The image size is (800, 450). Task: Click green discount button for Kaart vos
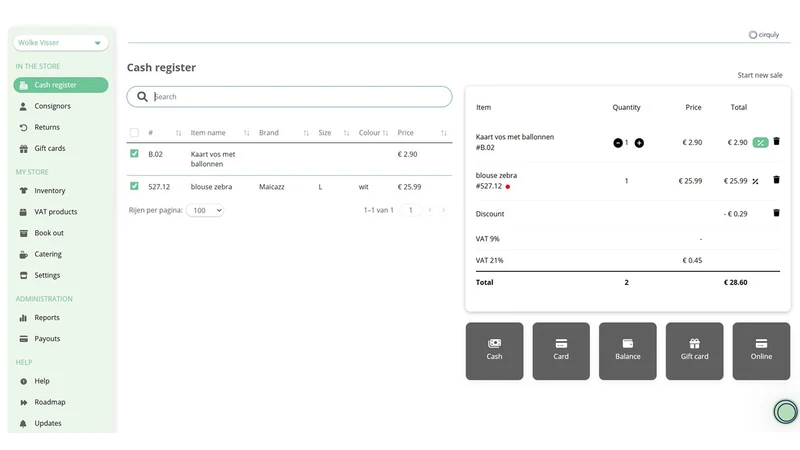coord(760,143)
